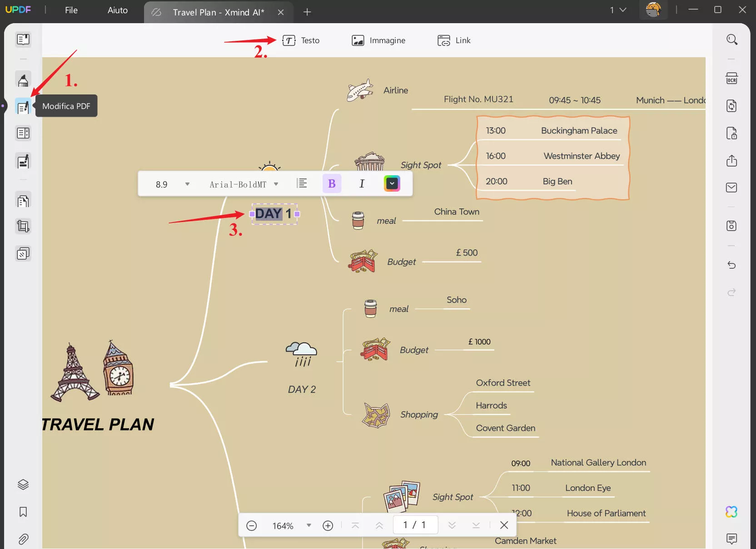Image resolution: width=756 pixels, height=549 pixels.
Task: Click the text alignment icon
Action: (x=302, y=183)
